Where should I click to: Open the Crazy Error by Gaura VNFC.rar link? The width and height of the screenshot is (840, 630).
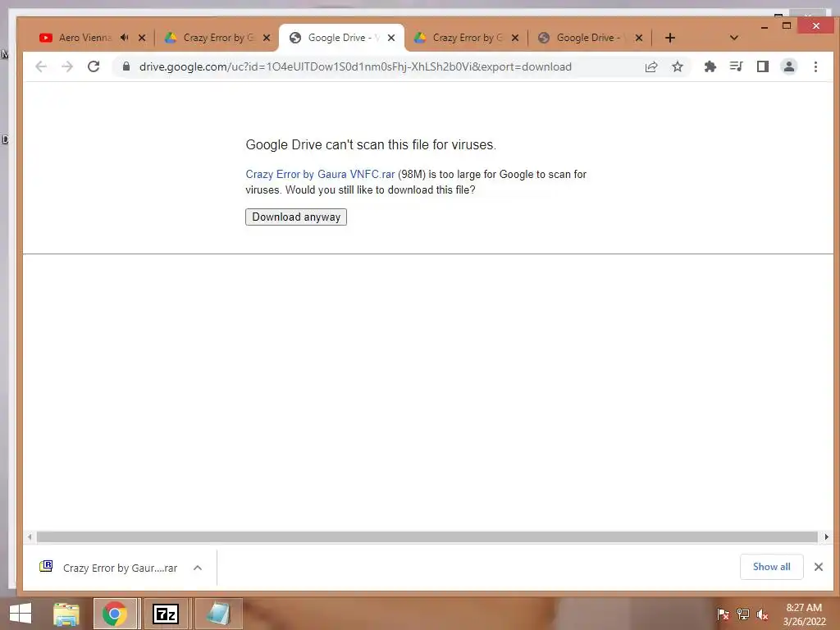click(x=320, y=174)
